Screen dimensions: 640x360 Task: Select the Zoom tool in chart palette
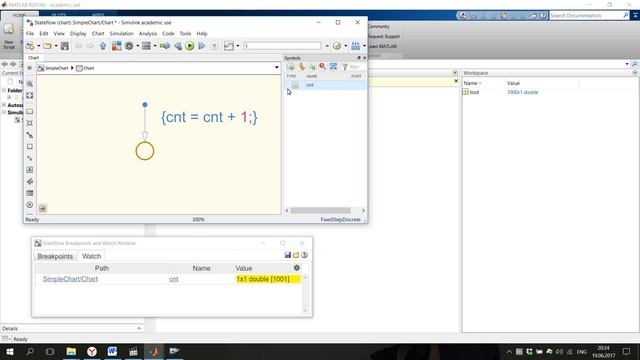pyautogui.click(x=30, y=84)
